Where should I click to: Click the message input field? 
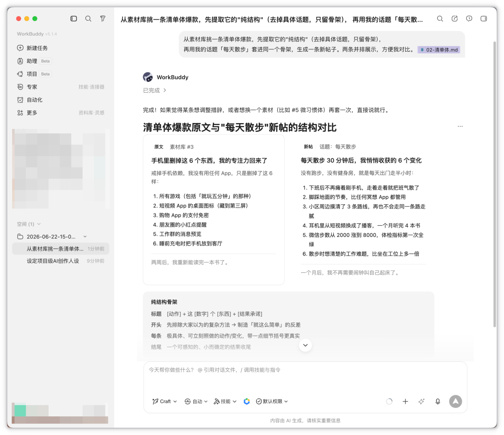click(x=305, y=376)
